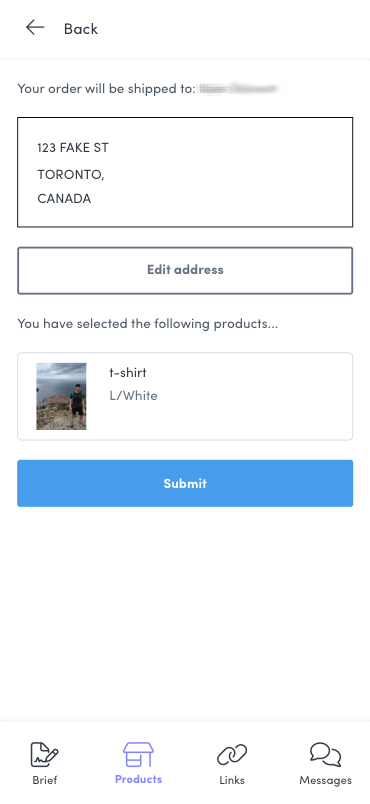Click the CANADA country line
This screenshot has width=370, height=804.
(64, 199)
